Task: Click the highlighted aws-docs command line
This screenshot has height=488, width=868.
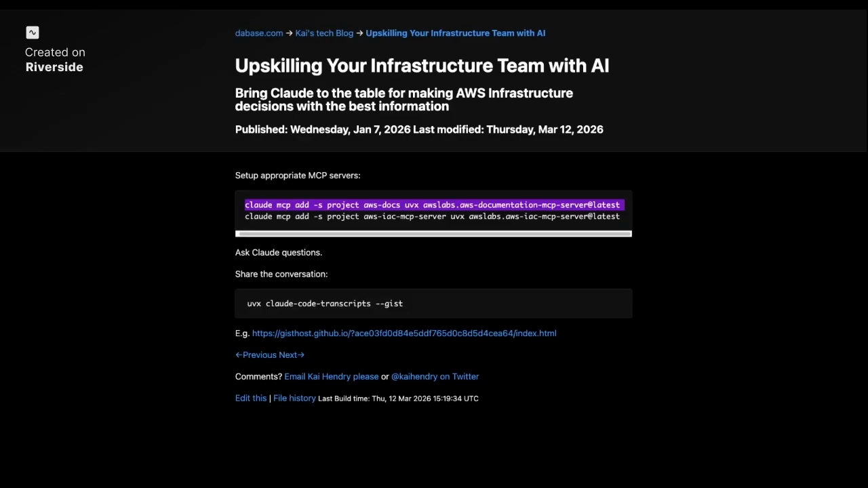Action: tap(432, 205)
